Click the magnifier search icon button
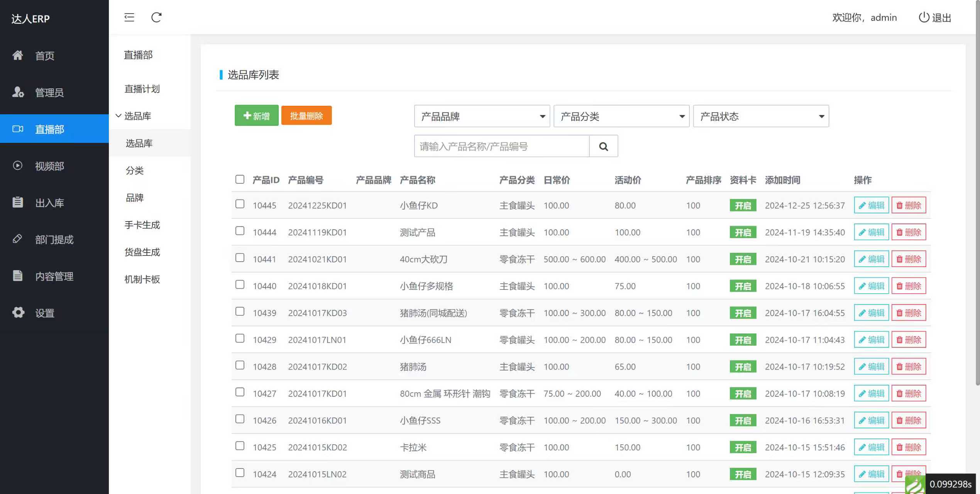Viewport: 980px width, 494px height. tap(603, 146)
